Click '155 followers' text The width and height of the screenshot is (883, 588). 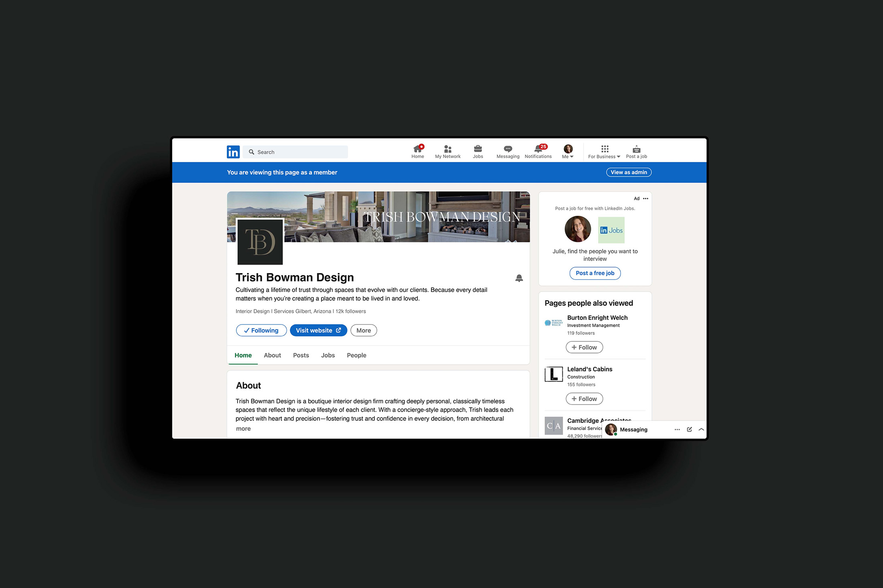click(x=581, y=385)
